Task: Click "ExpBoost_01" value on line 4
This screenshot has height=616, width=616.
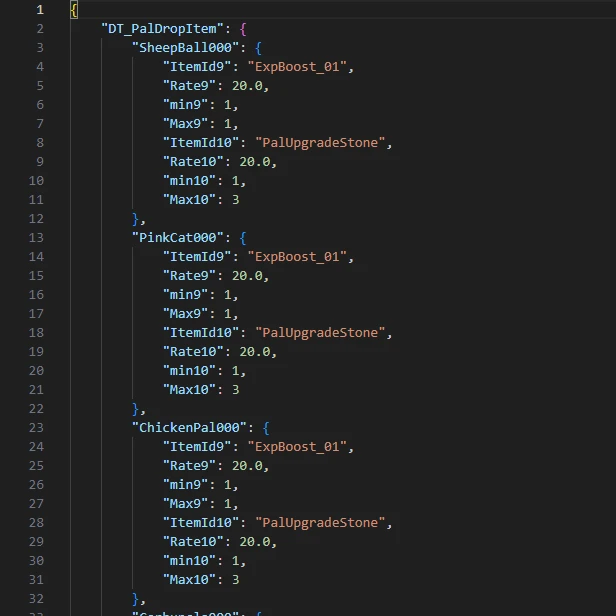Action: tap(297, 67)
